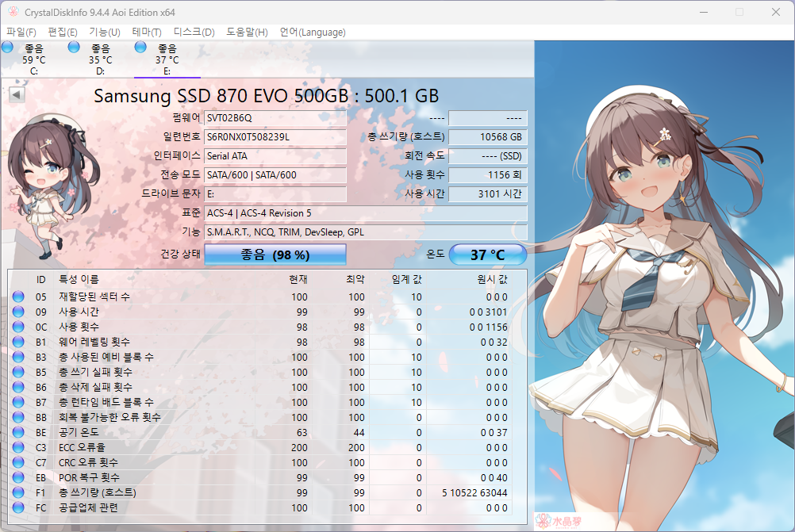Image resolution: width=795 pixels, height=532 pixels.
Task: Click the status orb for drive D:
Action: tap(74, 47)
